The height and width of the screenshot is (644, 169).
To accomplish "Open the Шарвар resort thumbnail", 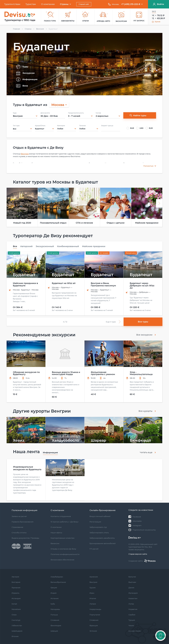I will (x=104, y=430).
